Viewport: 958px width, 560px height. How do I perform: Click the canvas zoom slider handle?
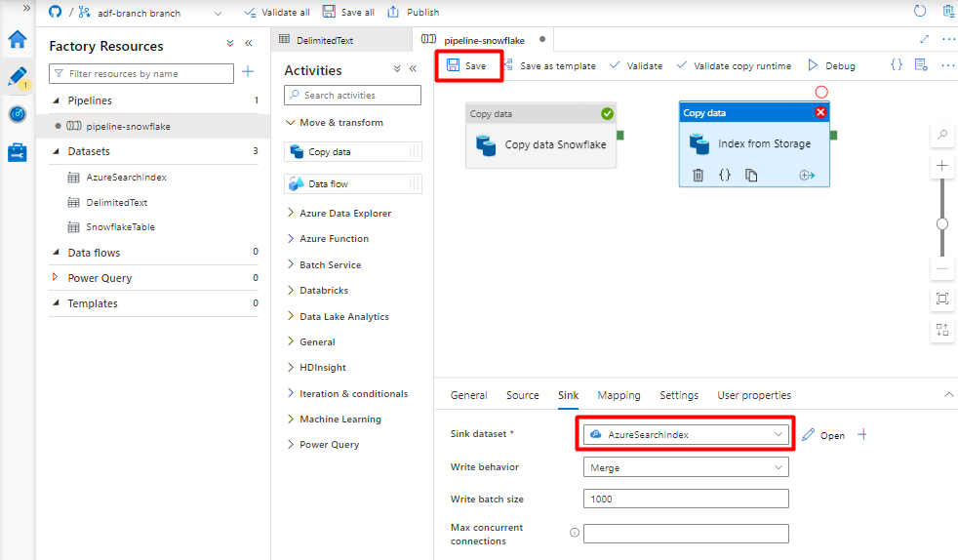[942, 224]
